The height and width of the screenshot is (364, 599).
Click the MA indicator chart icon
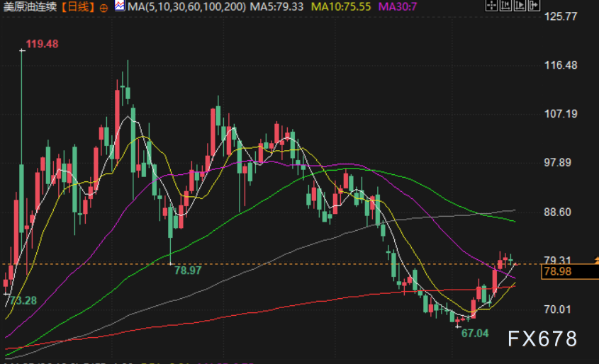point(120,6)
